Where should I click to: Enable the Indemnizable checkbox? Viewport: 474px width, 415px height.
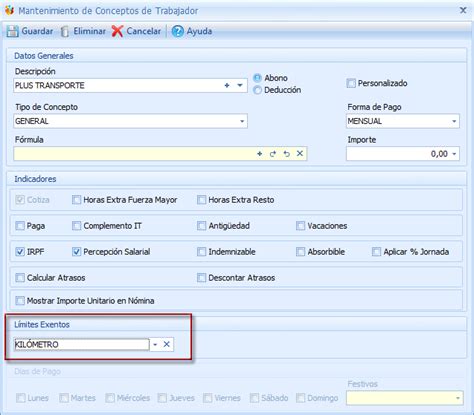tap(201, 252)
